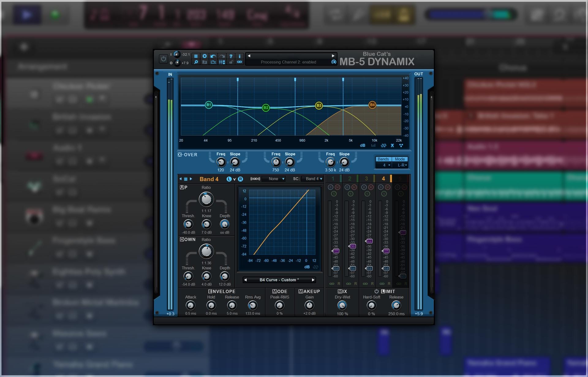Click the X crossover icon under graph
Screen dimensions: 588x377
(x=392, y=146)
